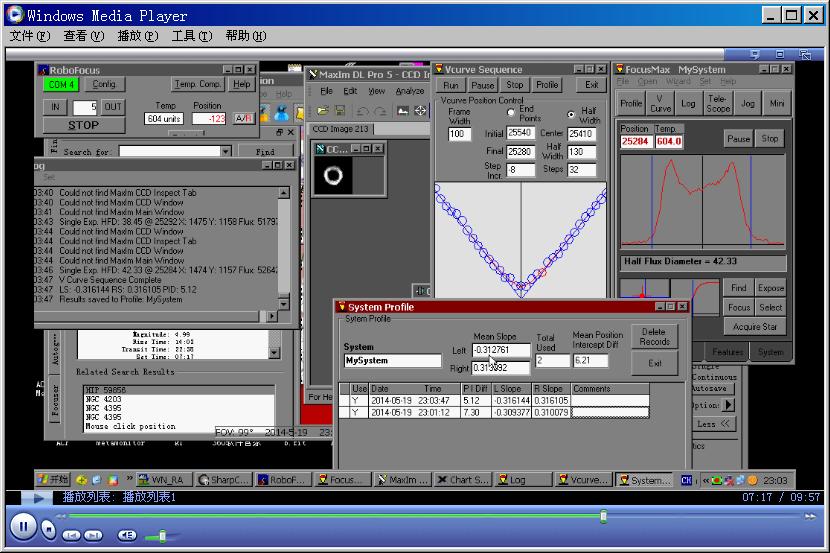Switch to RoboF... taskbar item
830x553 pixels.
(283, 479)
